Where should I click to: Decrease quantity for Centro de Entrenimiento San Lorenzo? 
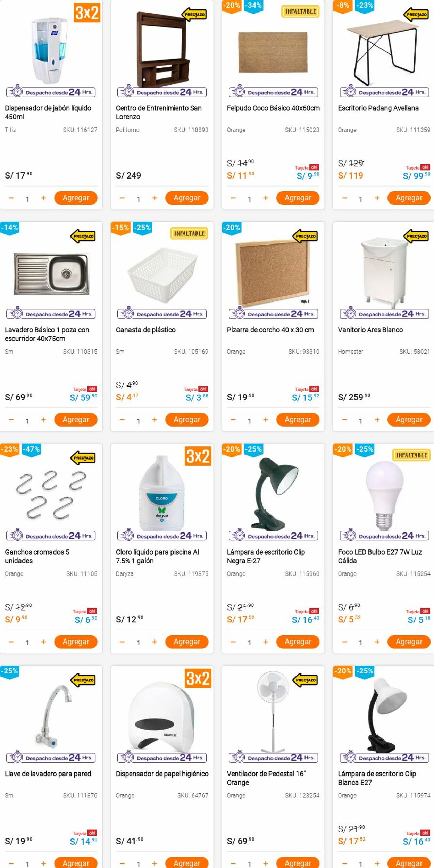[x=122, y=198]
